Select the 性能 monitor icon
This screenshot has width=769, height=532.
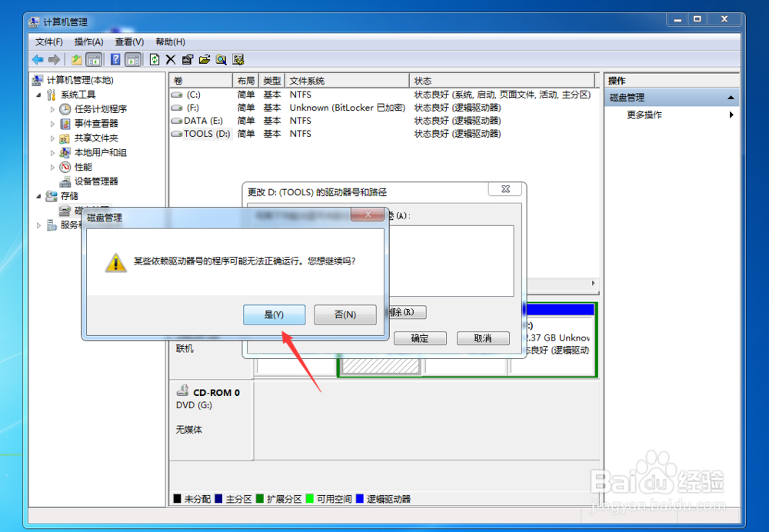[65, 167]
